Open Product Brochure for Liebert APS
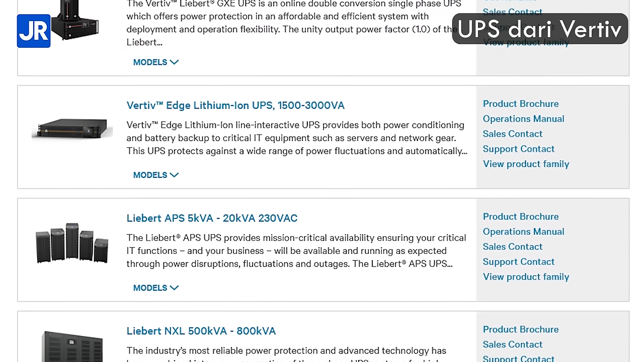Viewport: 644px width, 362px height. [521, 217]
